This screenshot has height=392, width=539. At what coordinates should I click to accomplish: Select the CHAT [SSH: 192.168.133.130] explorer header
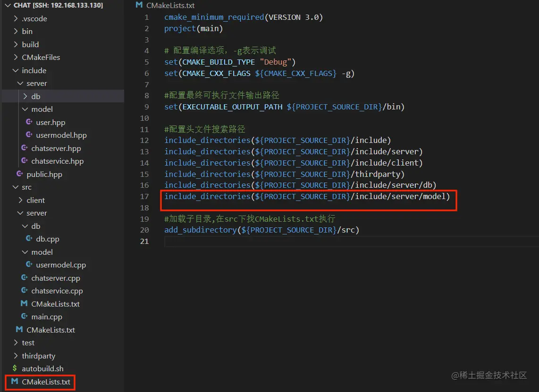pyautogui.click(x=58, y=5)
